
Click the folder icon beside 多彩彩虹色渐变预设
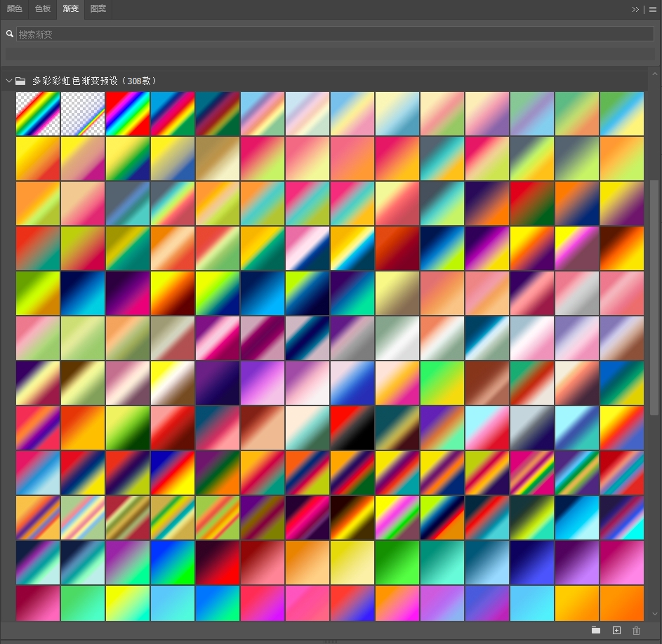coord(20,81)
